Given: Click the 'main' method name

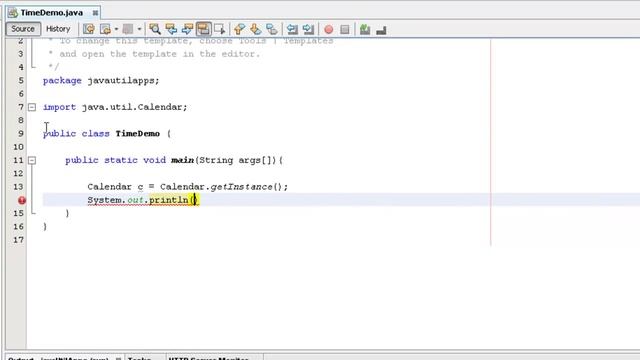Looking at the screenshot, I should point(182,160).
